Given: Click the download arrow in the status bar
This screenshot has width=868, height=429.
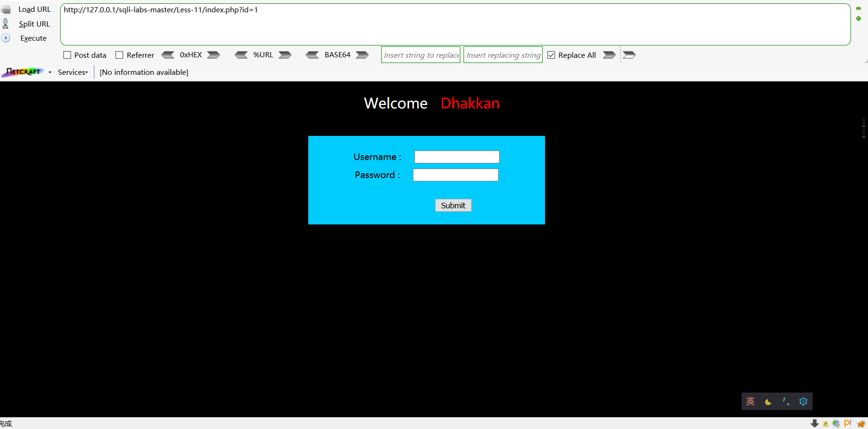Looking at the screenshot, I should [x=815, y=423].
